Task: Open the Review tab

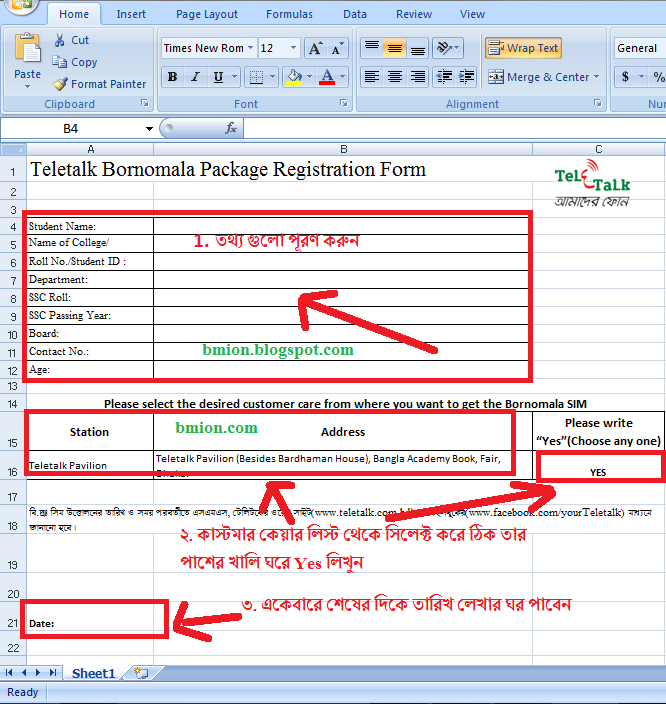Action: [x=414, y=14]
